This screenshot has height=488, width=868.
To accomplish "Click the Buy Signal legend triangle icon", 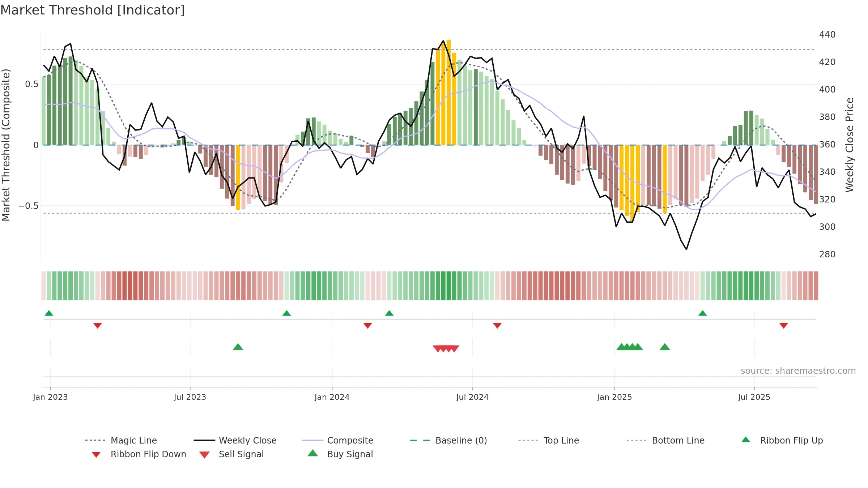I will click(x=312, y=453).
